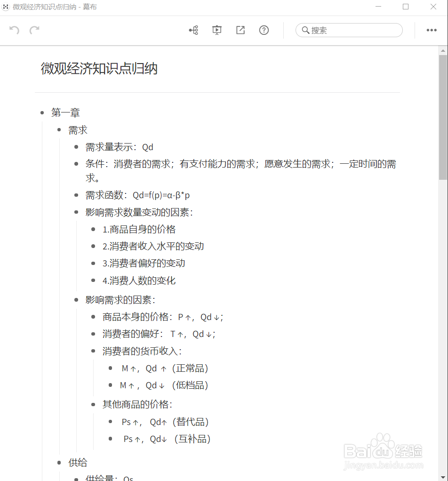Click text 3.消费者偏好的变动

pos(144,263)
